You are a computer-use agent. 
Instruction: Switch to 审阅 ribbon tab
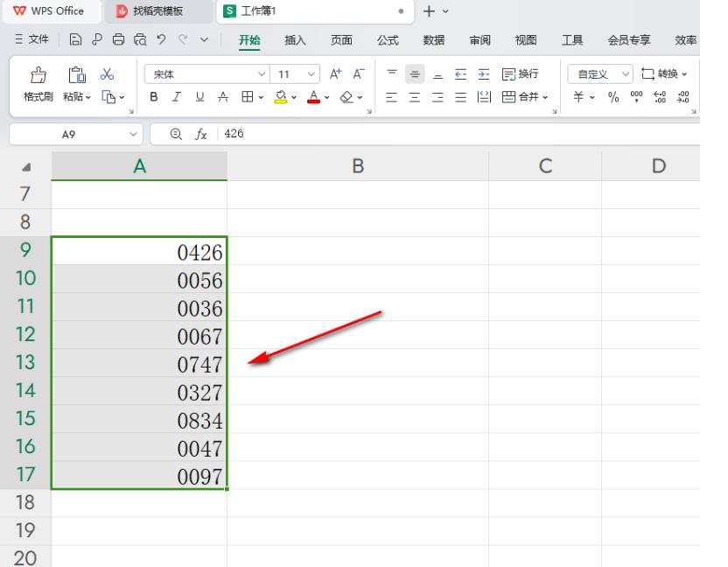tap(480, 40)
